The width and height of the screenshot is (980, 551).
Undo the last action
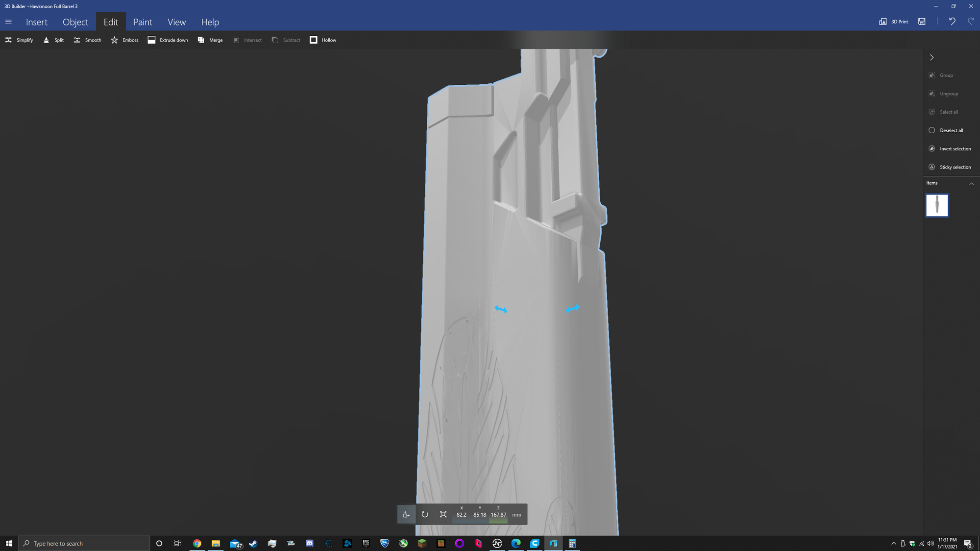952,21
